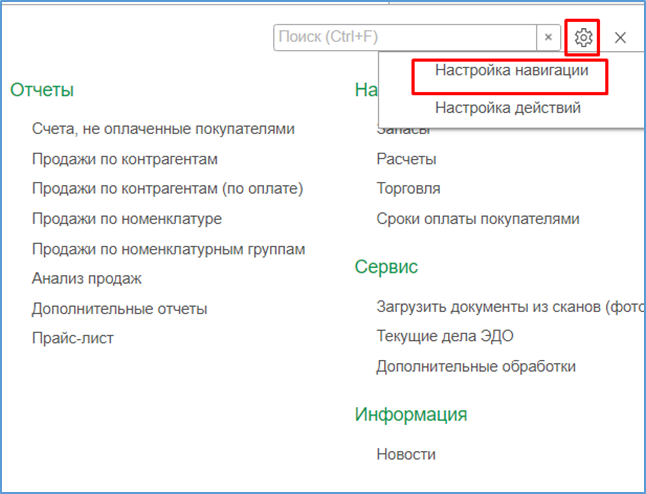Open Дополнительные отчеты
The height and width of the screenshot is (494, 646).
pyautogui.click(x=119, y=309)
